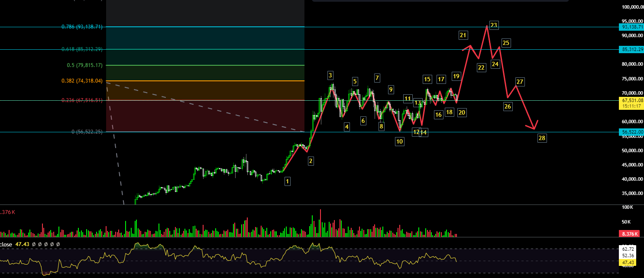
Task: Click the 90,000.00 price scale label
Action: point(633,36)
